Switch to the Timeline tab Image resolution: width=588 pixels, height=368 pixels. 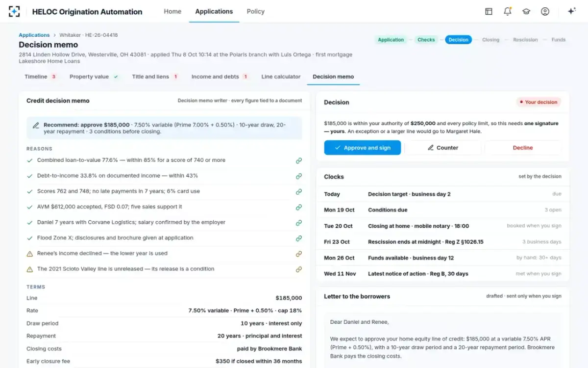41,77
